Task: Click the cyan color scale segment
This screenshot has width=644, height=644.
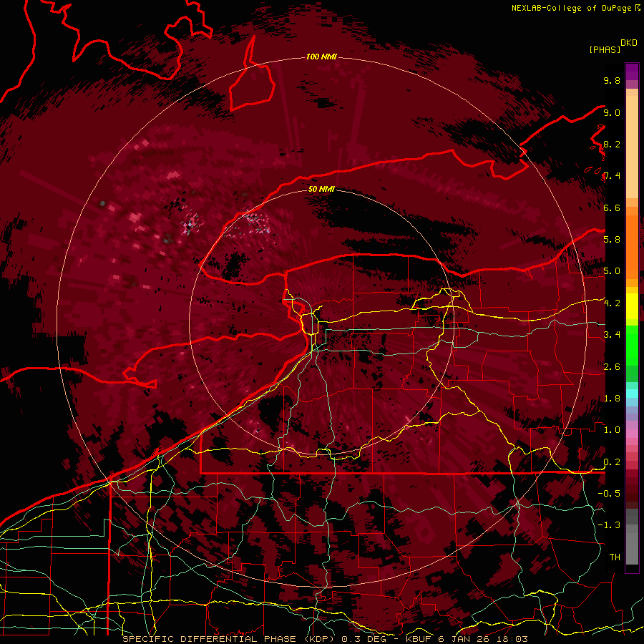Action: coord(632,394)
